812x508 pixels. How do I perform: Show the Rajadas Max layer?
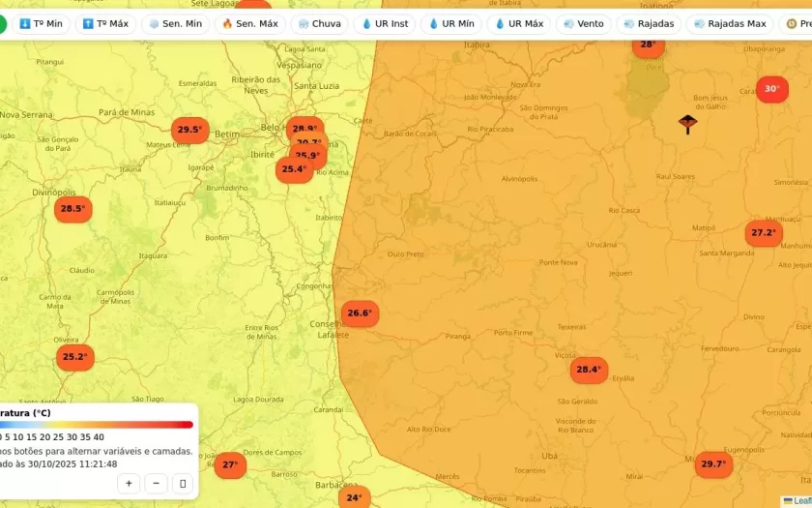click(x=730, y=24)
